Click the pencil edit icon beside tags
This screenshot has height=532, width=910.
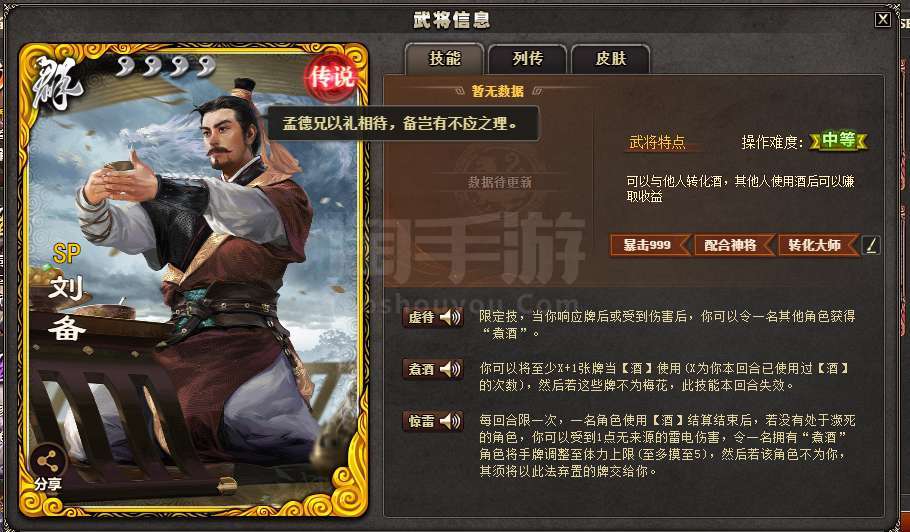click(x=871, y=245)
